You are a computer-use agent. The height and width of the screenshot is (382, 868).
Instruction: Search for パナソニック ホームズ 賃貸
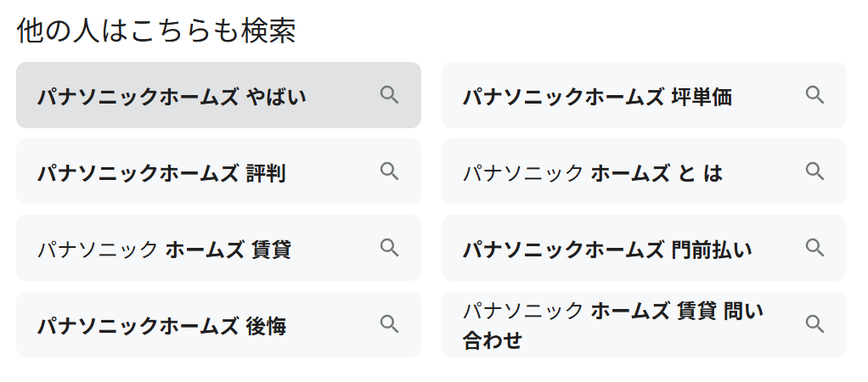click(164, 250)
